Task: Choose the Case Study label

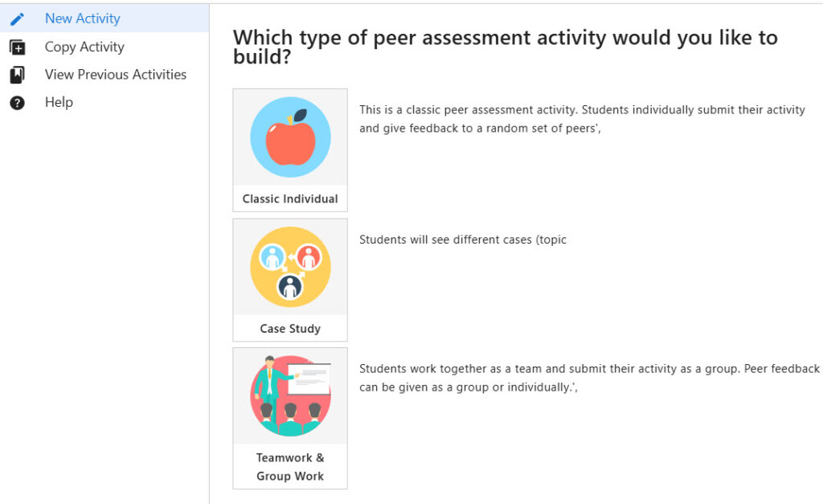Action: pos(290,329)
